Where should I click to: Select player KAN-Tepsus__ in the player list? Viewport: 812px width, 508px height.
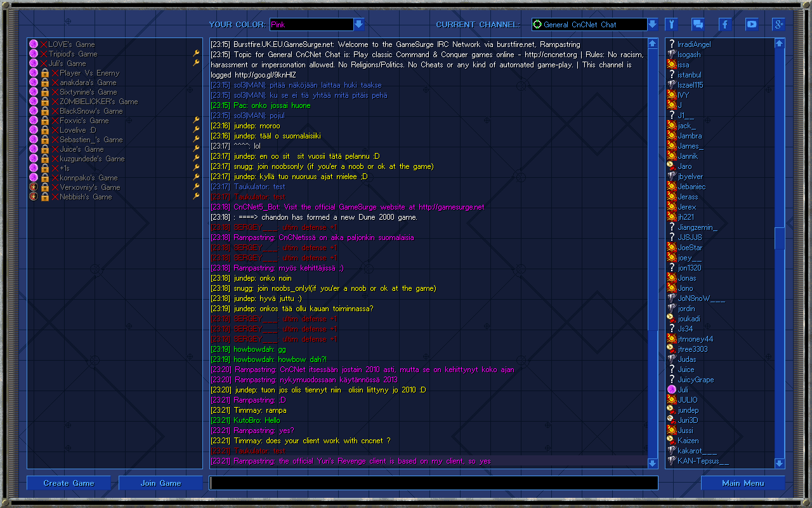[x=703, y=461]
